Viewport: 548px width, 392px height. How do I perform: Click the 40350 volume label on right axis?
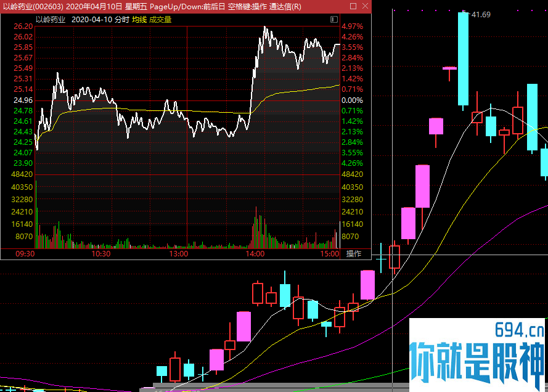[x=353, y=187]
